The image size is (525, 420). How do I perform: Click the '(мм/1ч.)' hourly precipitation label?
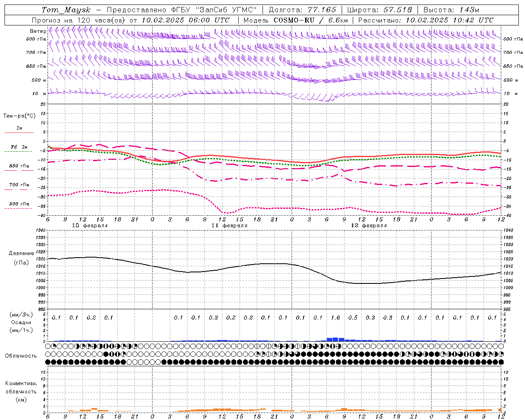click(21, 330)
